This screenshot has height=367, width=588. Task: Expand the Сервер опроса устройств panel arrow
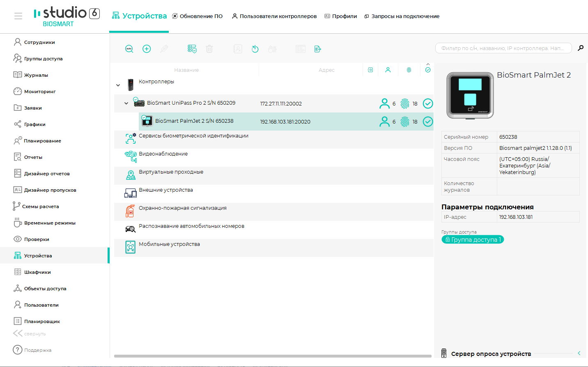click(x=579, y=353)
